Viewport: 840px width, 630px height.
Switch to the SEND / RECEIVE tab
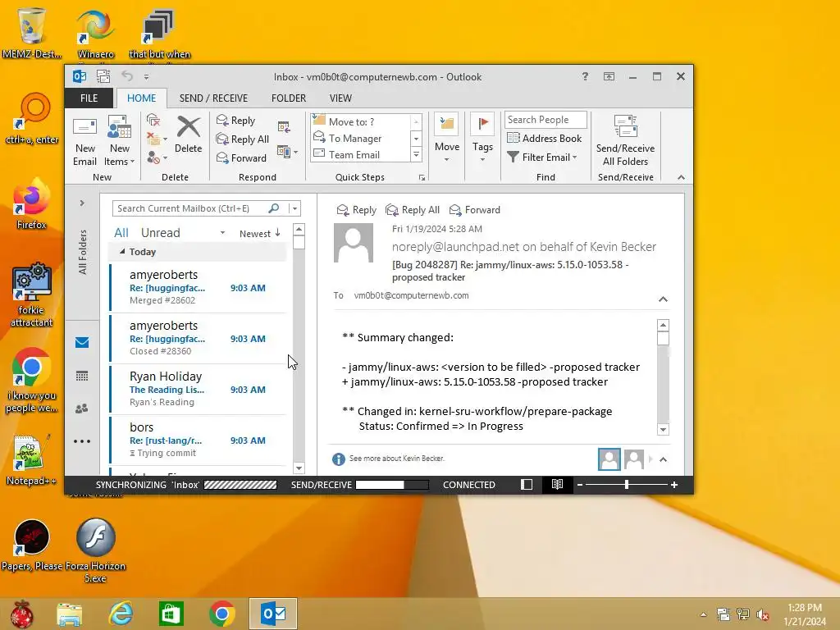[x=213, y=98]
